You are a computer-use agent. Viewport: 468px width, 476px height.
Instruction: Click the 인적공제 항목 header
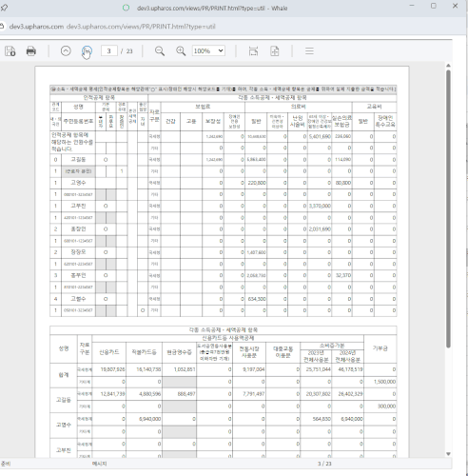pyautogui.click(x=99, y=97)
